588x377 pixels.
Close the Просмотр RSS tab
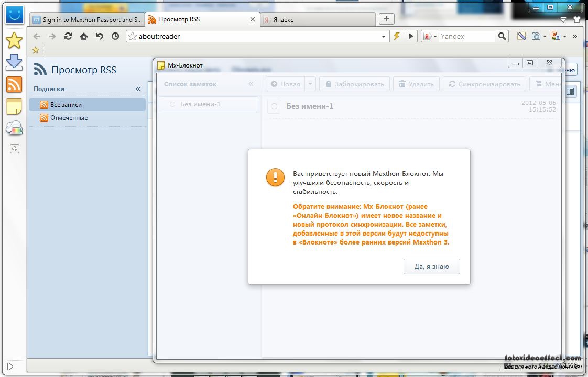253,19
